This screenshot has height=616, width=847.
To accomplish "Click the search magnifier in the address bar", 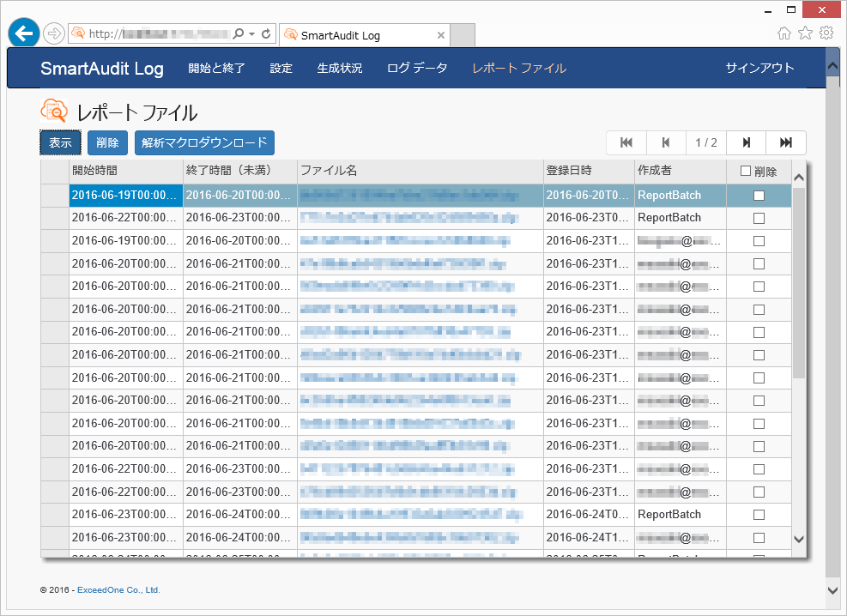I will 238,34.
